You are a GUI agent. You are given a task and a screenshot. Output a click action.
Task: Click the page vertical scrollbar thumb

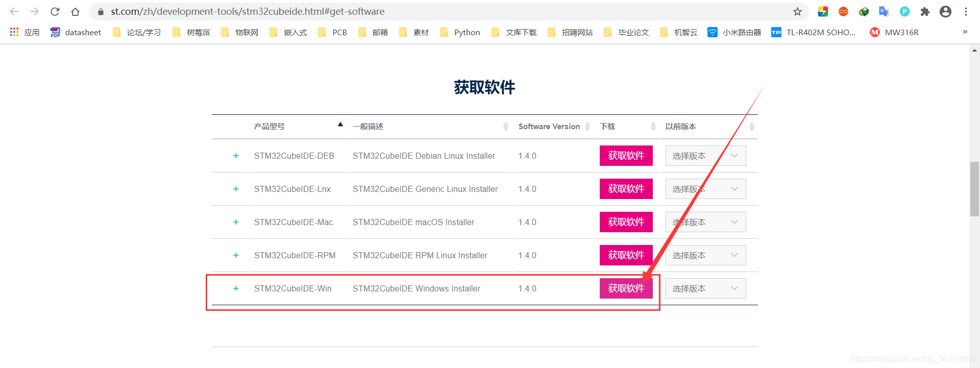point(974,189)
